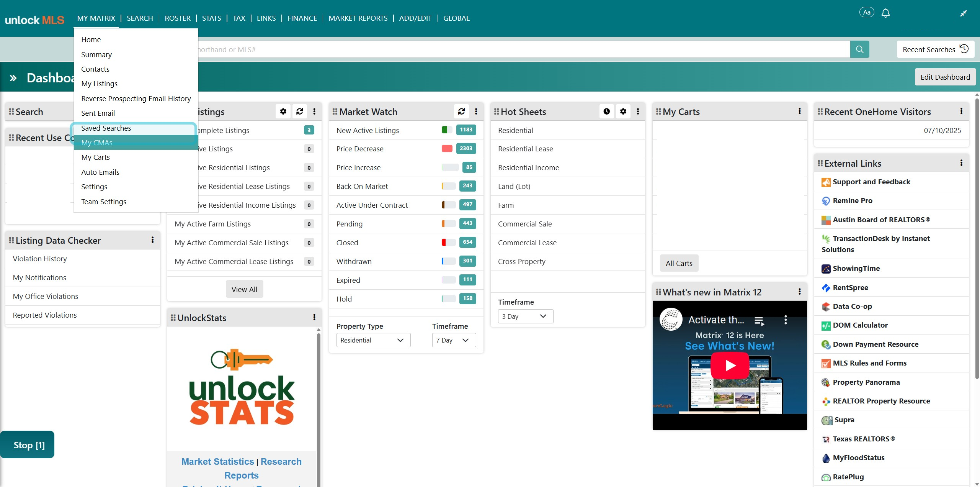Refresh the My Listings widget
The width and height of the screenshot is (980, 487).
(x=300, y=112)
